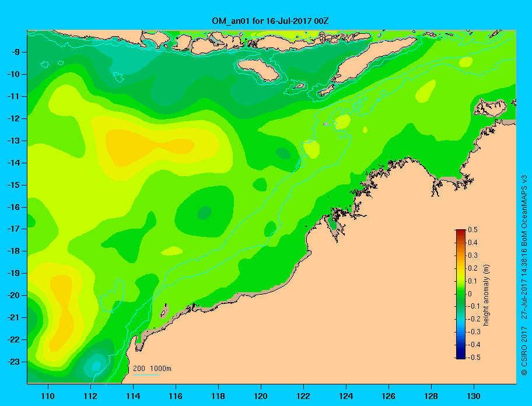This screenshot has width=532, height=406.
Task: Click the 0.3 label on the color scale
Action: pos(473,256)
